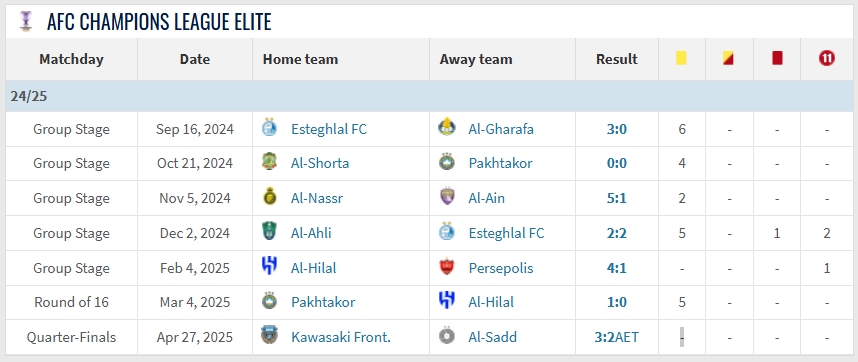Click the Persepolis club crest icon
Viewport: 858px width, 362px height.
click(447, 267)
